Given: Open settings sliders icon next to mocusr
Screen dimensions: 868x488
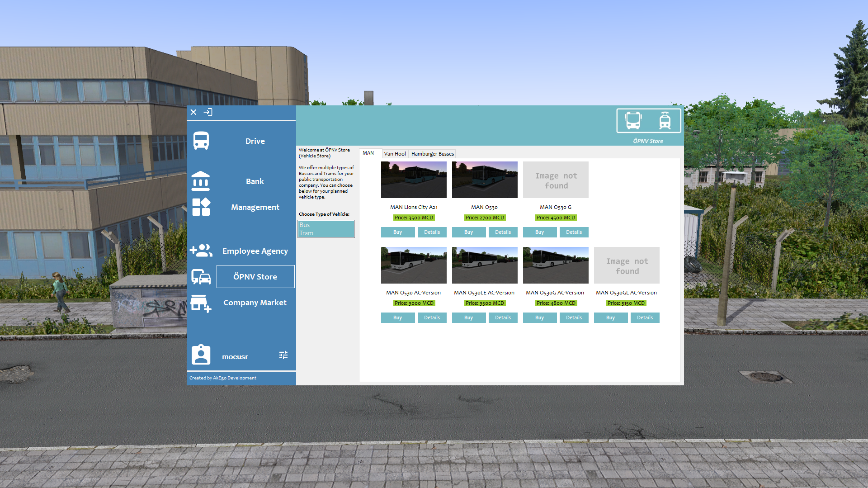Looking at the screenshot, I should point(283,355).
